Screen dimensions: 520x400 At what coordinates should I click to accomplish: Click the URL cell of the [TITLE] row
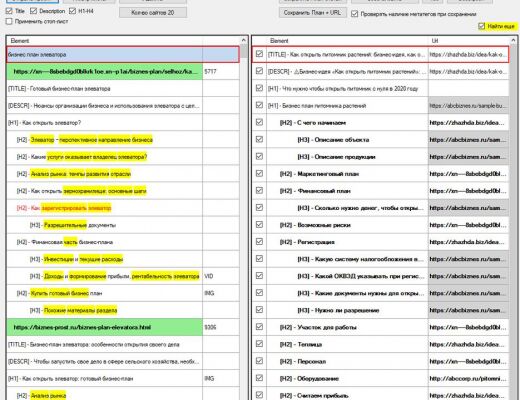pyautogui.click(x=468, y=54)
